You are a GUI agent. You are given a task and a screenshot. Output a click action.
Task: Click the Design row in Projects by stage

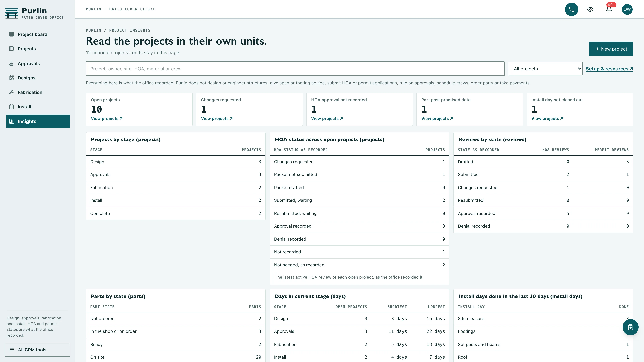(176, 162)
